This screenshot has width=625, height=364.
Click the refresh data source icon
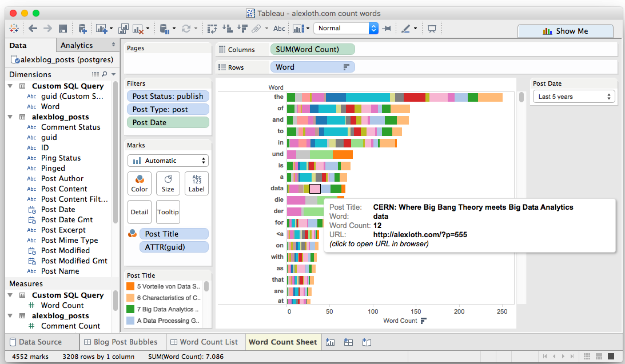pyautogui.click(x=185, y=28)
